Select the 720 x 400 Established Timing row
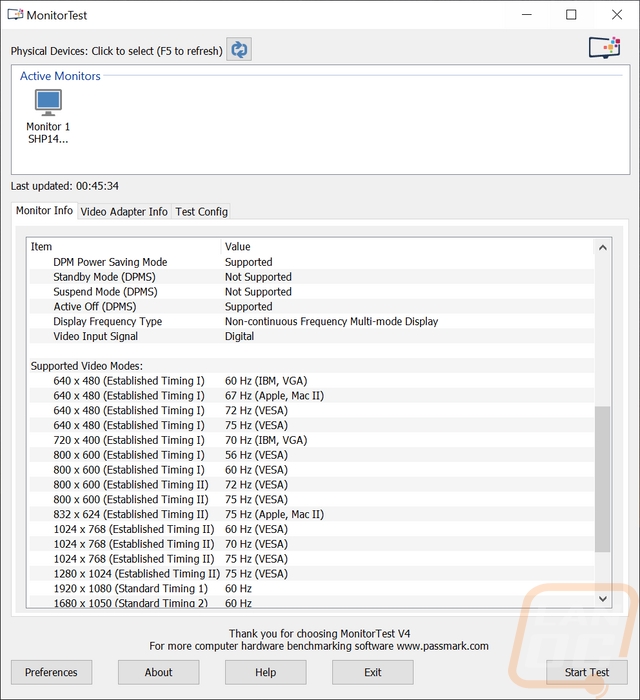Screen dimensions: 640x700 [x=312, y=440]
